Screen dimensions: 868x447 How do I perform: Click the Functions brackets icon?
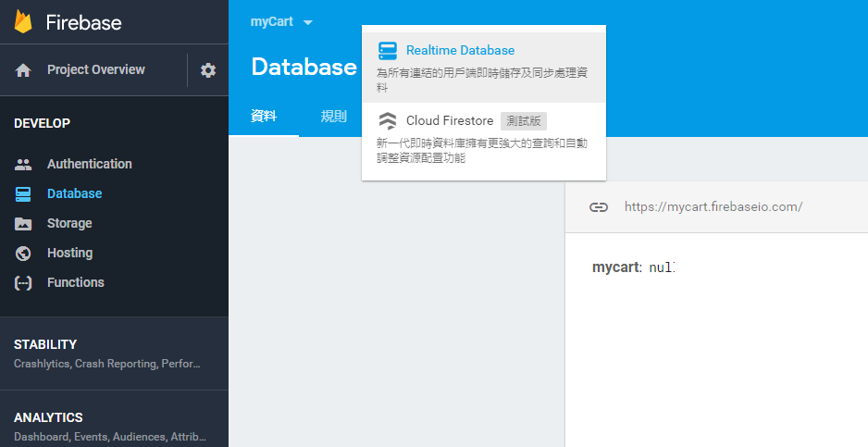(23, 283)
